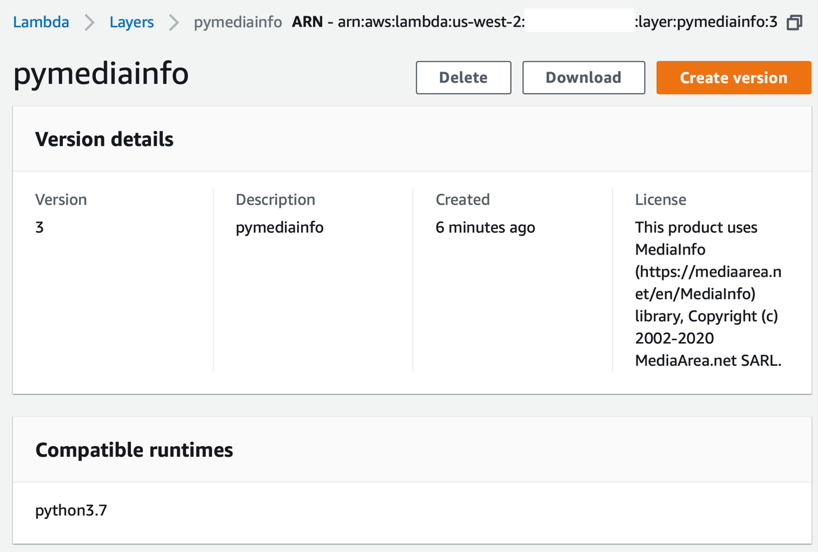The image size is (818, 552).
Task: Open the Lambda breadcrumb link
Action: tap(41, 22)
